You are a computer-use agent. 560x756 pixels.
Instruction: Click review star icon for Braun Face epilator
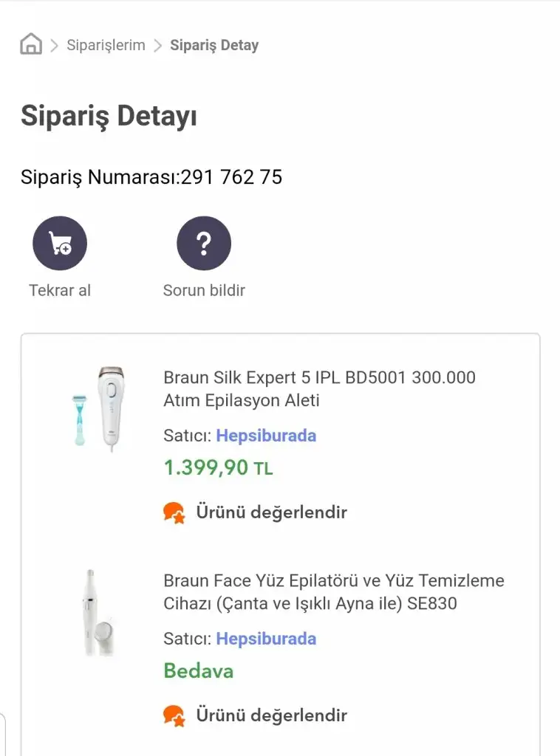point(174,715)
